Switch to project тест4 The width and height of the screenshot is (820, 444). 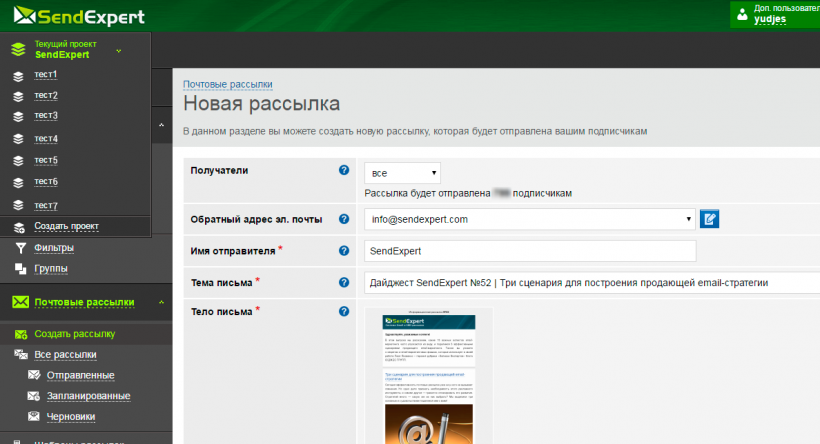point(46,139)
